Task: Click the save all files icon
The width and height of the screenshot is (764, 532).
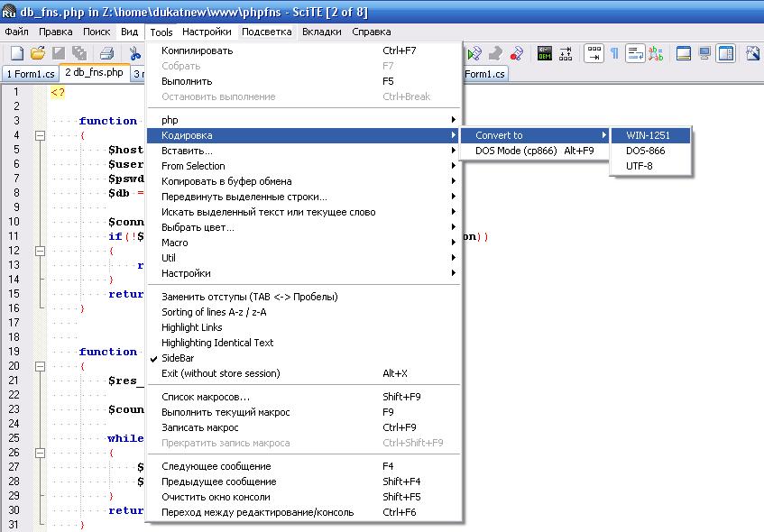Action: [x=79, y=53]
